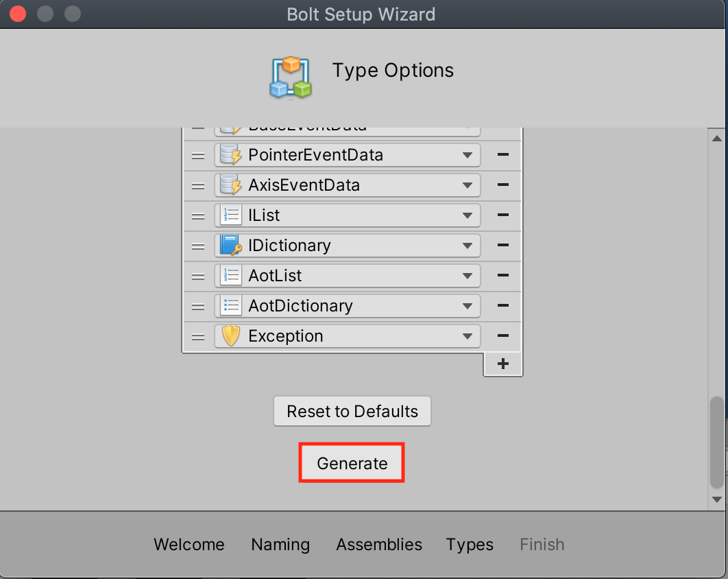Screen dimensions: 728x579
Task: Click the drag handle next to IList
Action: click(197, 215)
